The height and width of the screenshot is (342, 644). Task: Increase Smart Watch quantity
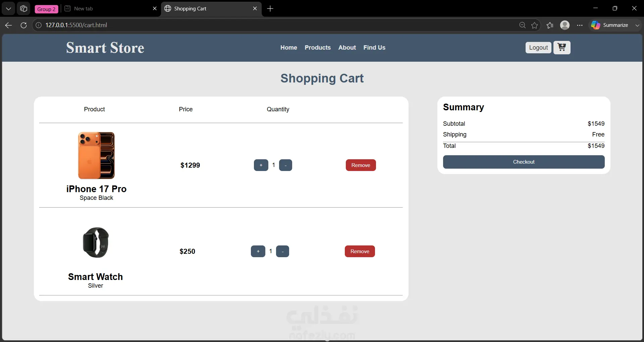[x=258, y=251]
